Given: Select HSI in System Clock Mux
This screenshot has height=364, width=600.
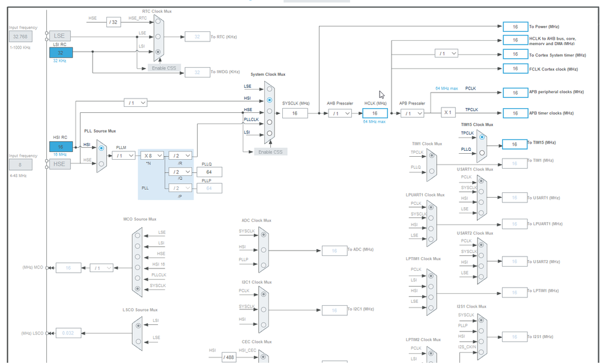Looking at the screenshot, I should click(x=270, y=100).
